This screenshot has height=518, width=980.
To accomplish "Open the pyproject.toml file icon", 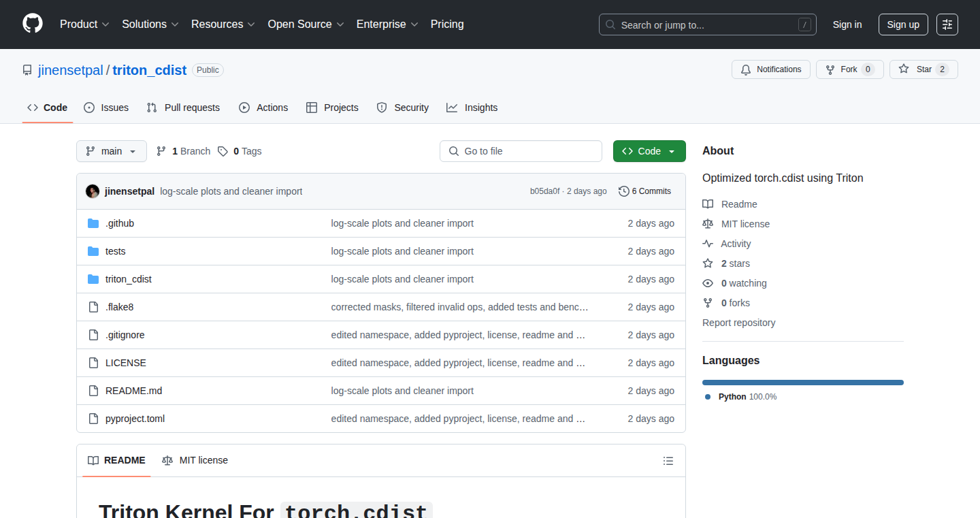I will 93,419.
